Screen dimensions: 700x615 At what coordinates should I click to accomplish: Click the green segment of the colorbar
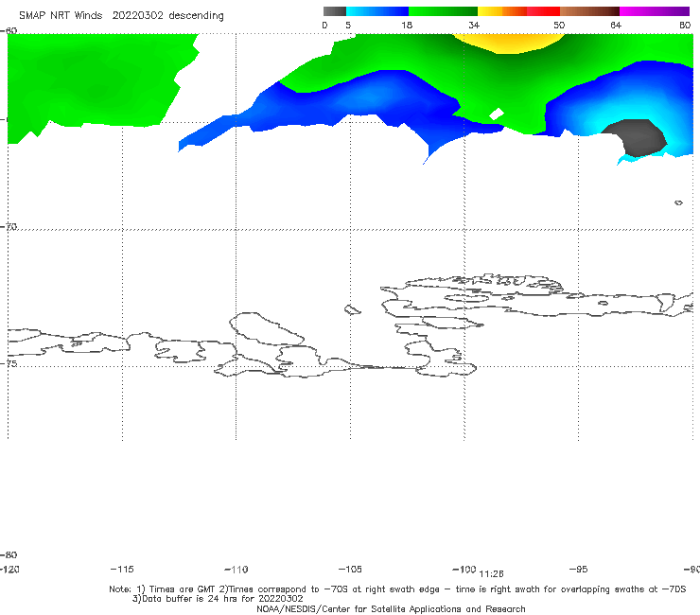[x=443, y=11]
